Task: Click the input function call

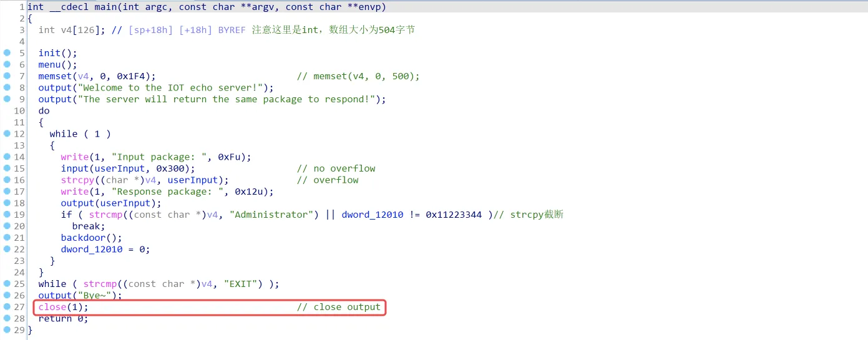Action: pos(75,168)
